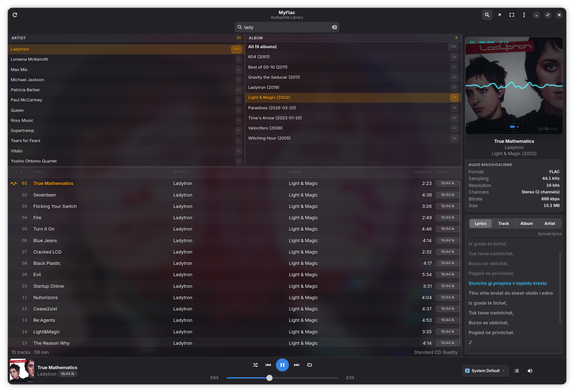Select track 07 Cracked LCD
This screenshot has width=574, height=392.
[234, 252]
